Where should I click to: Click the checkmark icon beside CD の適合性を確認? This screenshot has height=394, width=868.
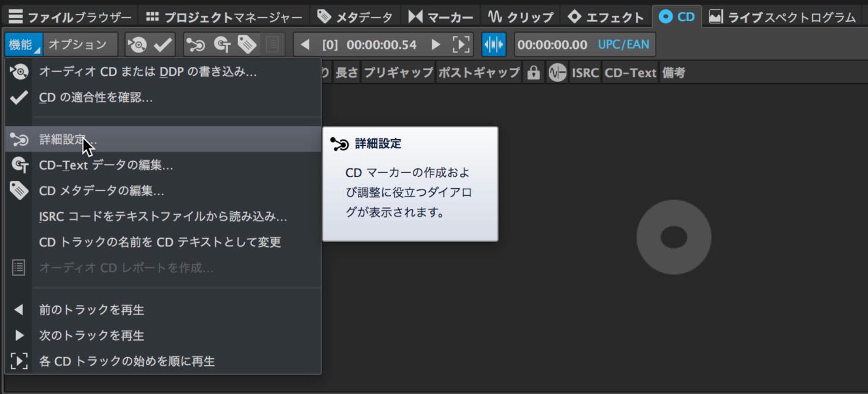(x=19, y=98)
